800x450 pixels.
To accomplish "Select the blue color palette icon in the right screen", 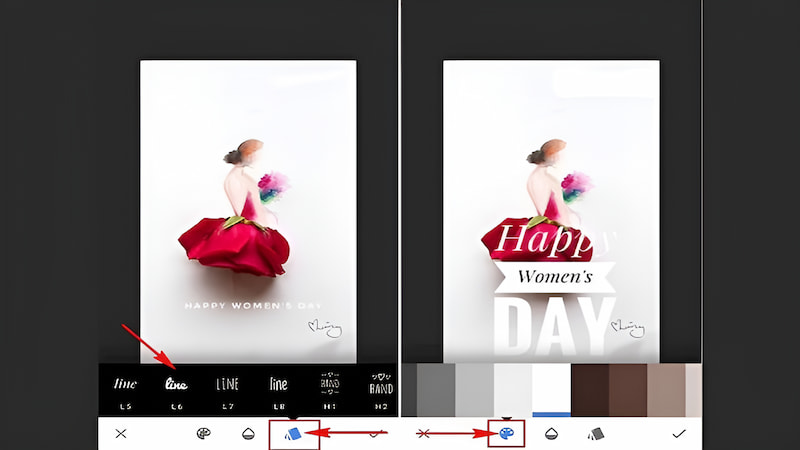I will click(507, 434).
